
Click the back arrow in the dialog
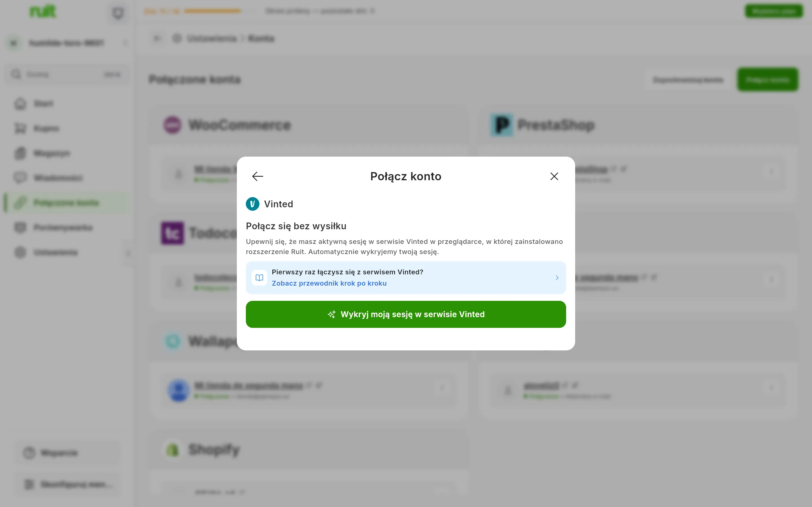[x=257, y=176]
